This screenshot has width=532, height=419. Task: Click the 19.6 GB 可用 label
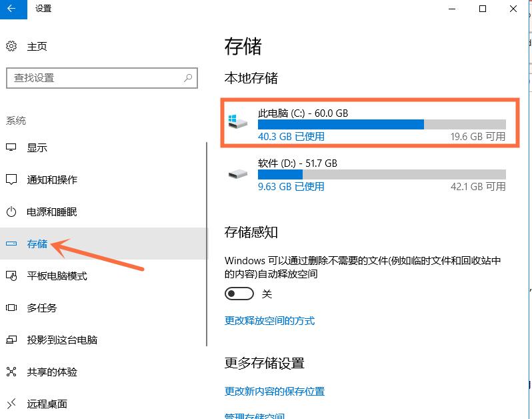point(478,137)
